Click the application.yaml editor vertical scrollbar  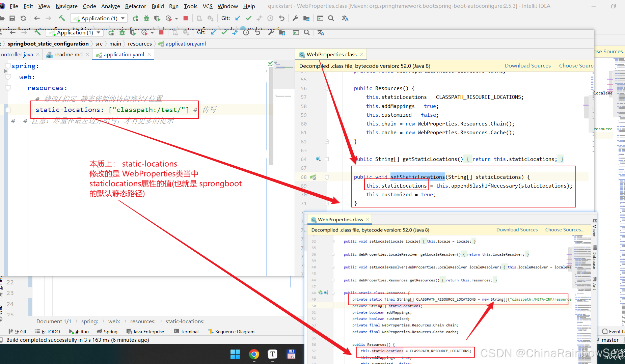271,115
